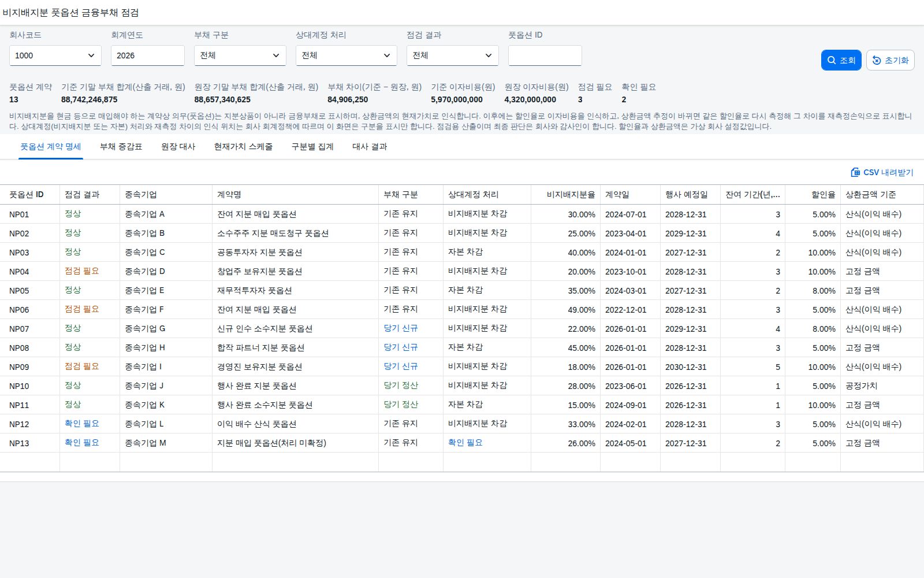This screenshot has height=578, width=924.
Task: Open the 상대계정 처리 dropdown
Action: click(x=346, y=55)
